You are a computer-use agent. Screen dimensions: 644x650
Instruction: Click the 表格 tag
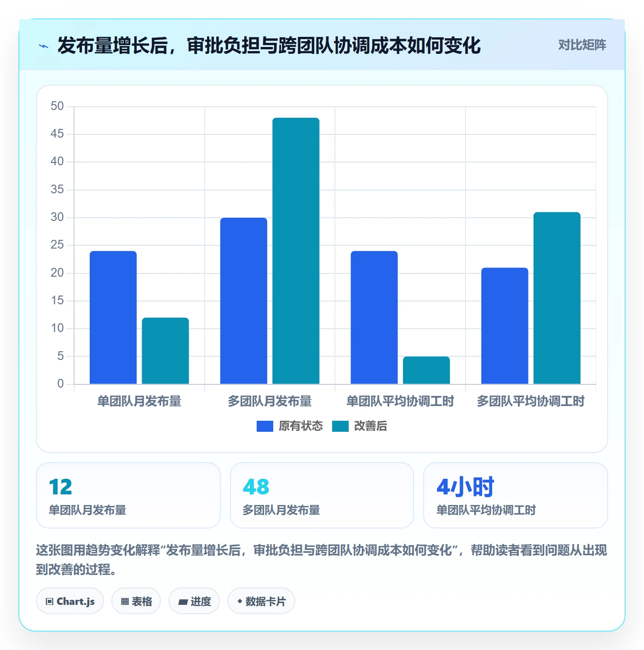coord(136,601)
